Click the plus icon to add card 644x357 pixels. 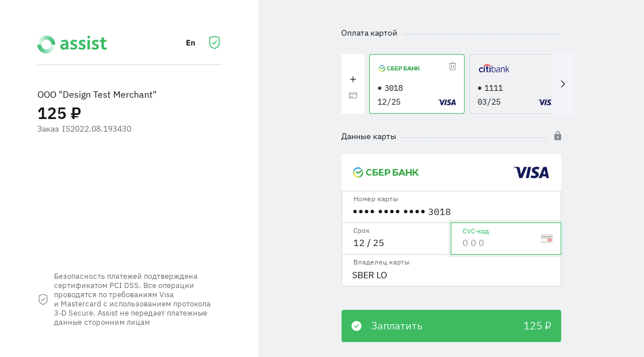click(353, 79)
